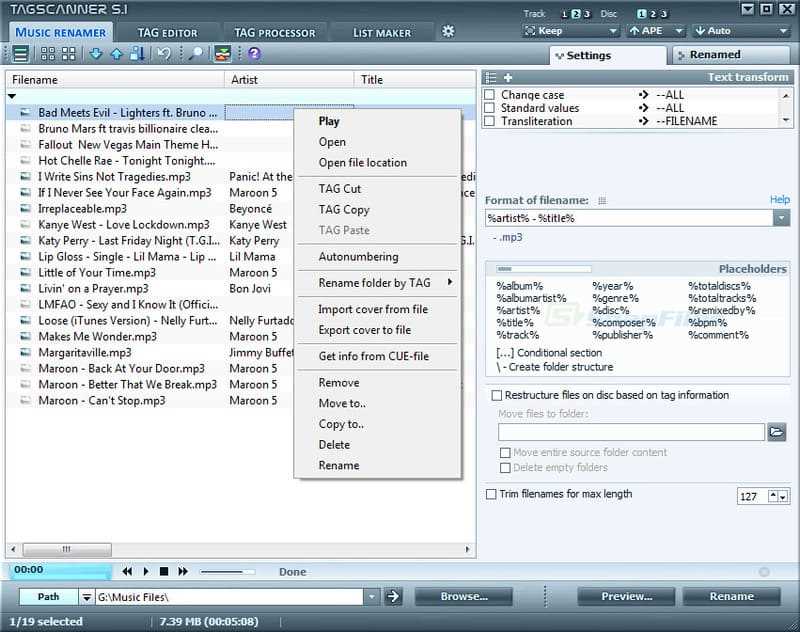Click the Text transform list icon
Image resolution: width=800 pixels, height=632 pixels.
[491, 78]
